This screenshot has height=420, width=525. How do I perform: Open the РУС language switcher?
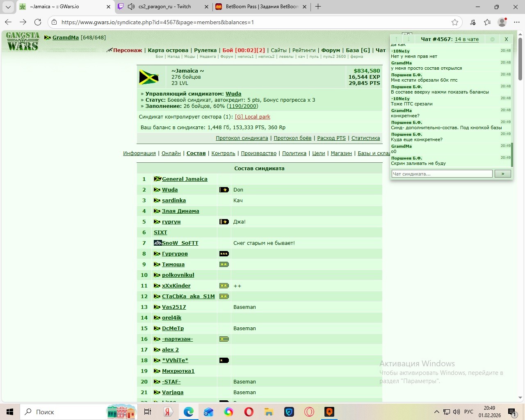tap(469, 412)
